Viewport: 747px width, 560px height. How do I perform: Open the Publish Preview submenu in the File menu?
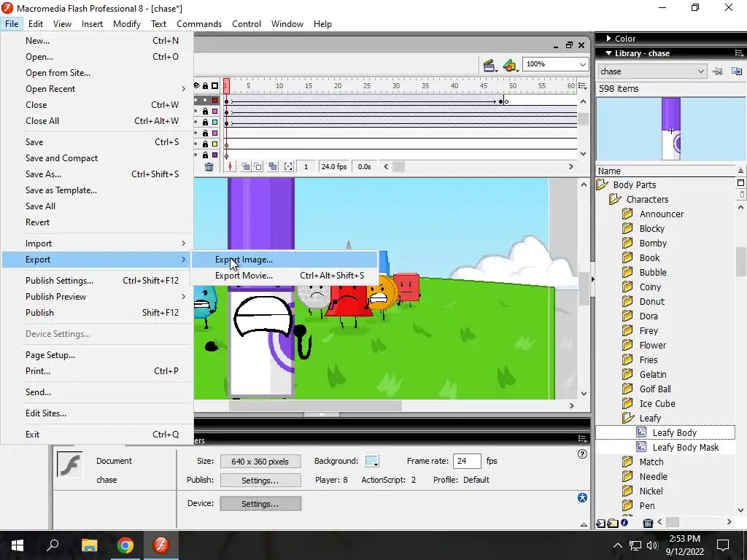click(97, 297)
